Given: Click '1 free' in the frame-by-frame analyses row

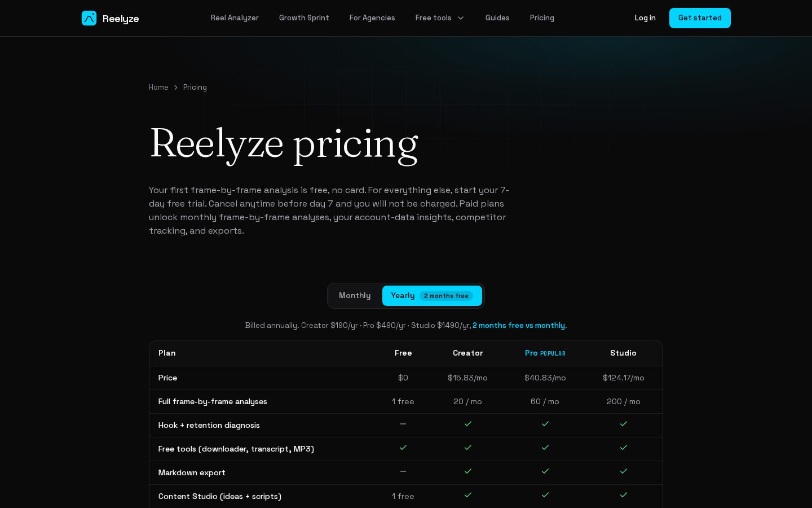Looking at the screenshot, I should (x=403, y=402).
